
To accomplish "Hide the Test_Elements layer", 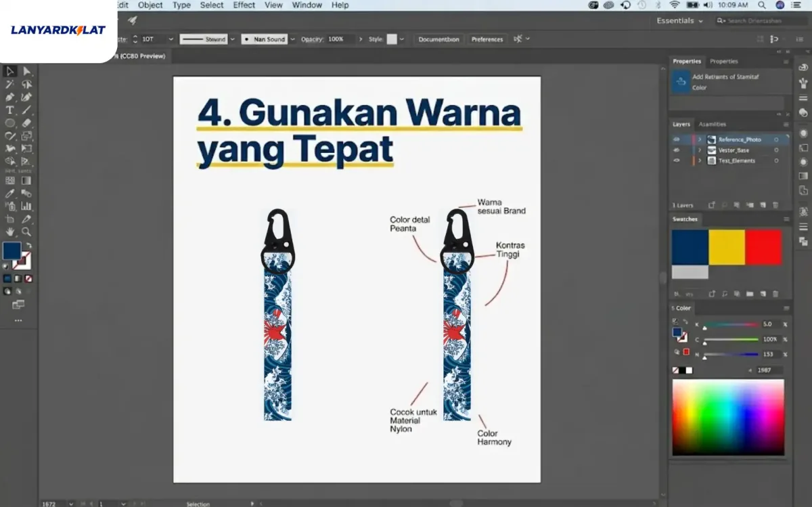I will point(677,161).
